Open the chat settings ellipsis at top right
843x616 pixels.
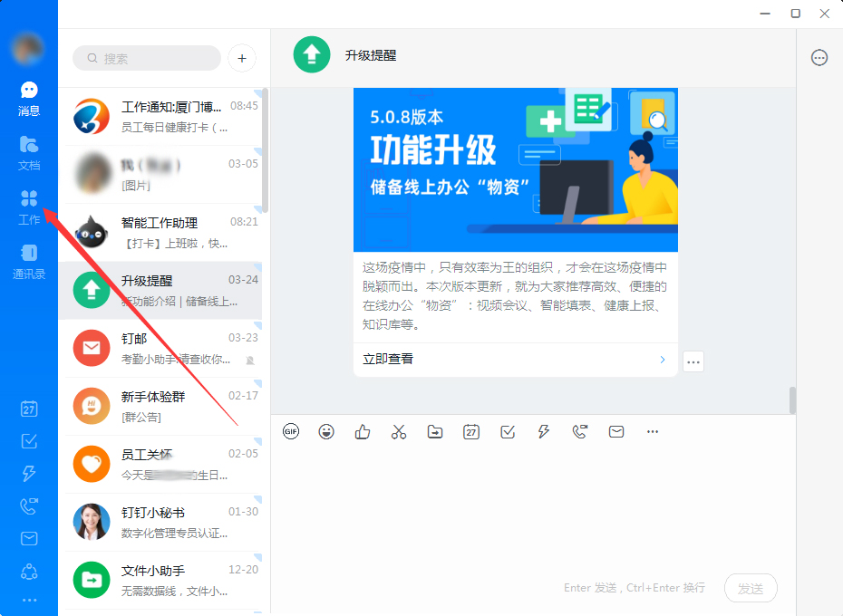click(x=819, y=57)
